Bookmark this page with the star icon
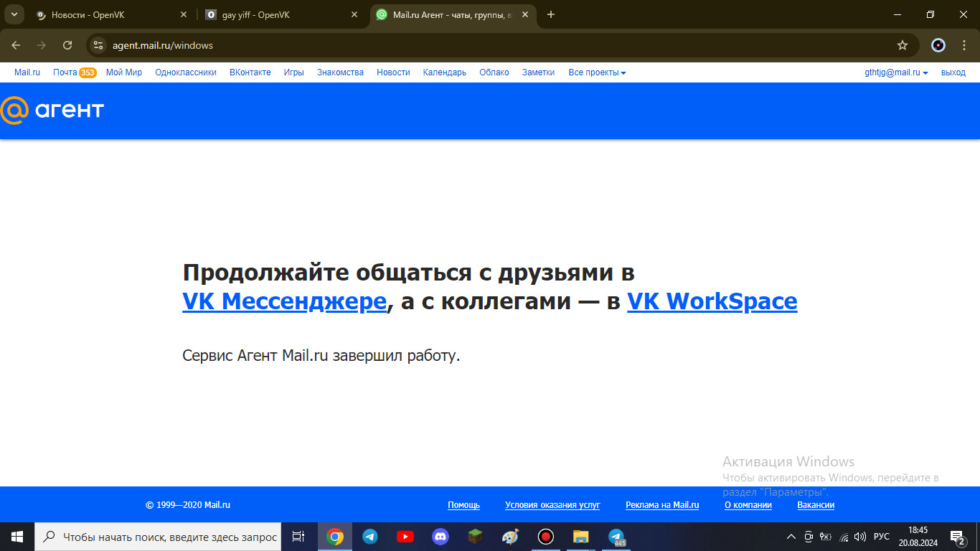980x551 pixels. 902,45
